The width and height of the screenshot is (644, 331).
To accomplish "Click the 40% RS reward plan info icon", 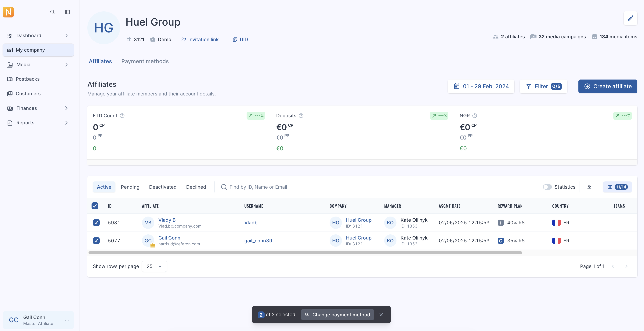I will point(501,223).
